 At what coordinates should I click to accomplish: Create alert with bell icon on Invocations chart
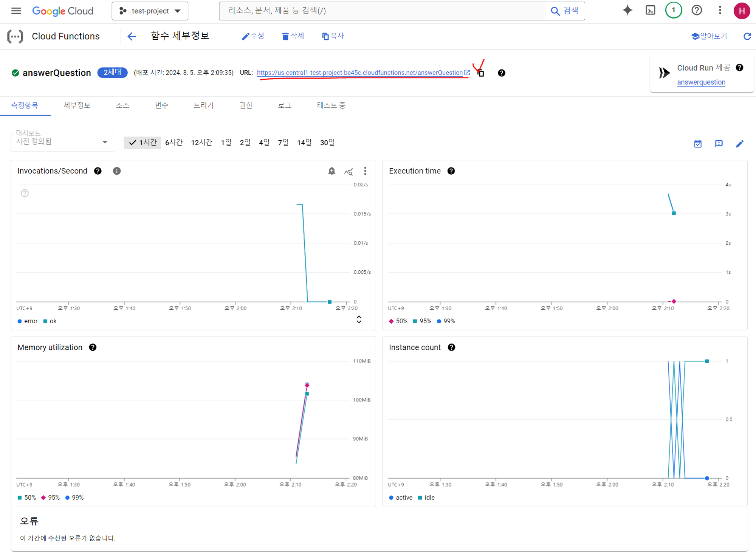point(332,171)
